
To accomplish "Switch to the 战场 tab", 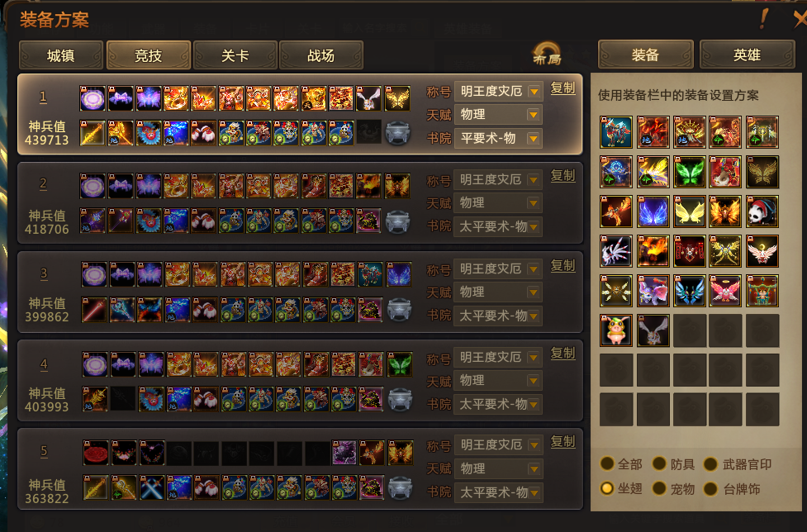I will click(321, 55).
